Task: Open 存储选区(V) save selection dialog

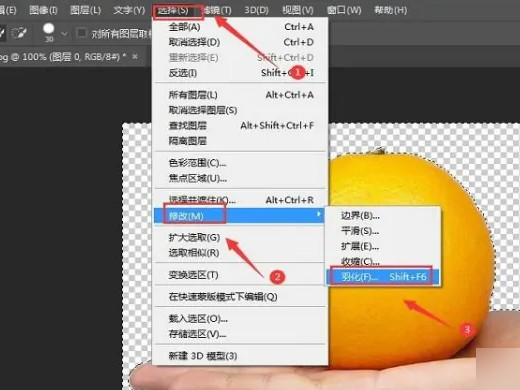Action: tap(240, 334)
